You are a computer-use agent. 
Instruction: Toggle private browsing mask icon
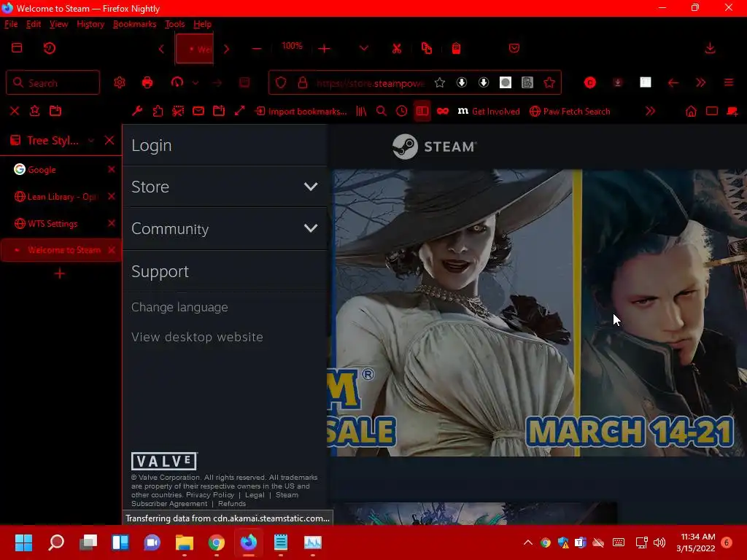pos(443,111)
